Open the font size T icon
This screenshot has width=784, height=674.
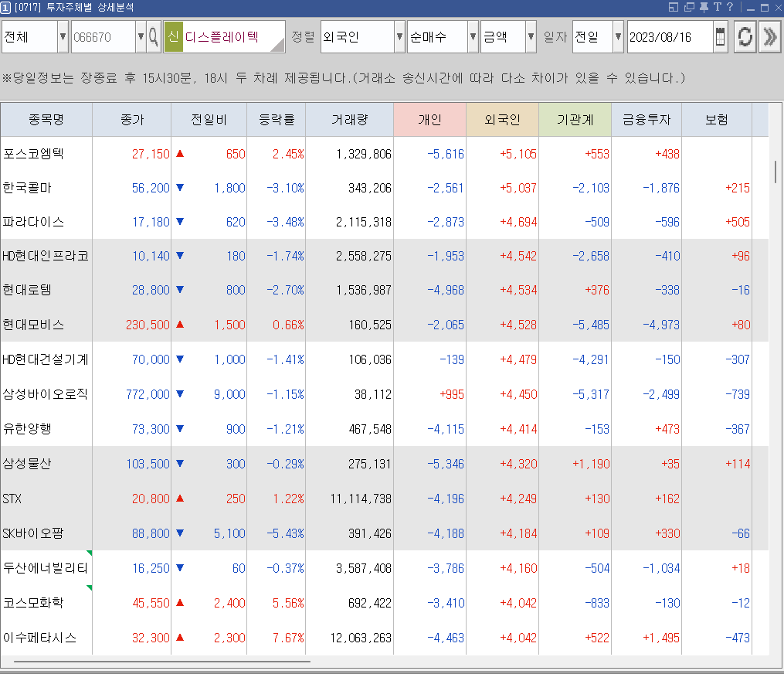click(x=717, y=7)
